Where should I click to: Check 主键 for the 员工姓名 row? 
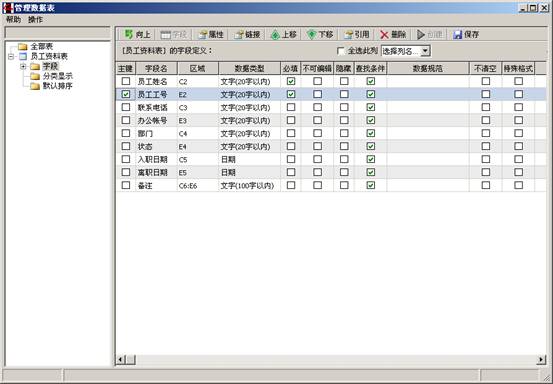(126, 81)
